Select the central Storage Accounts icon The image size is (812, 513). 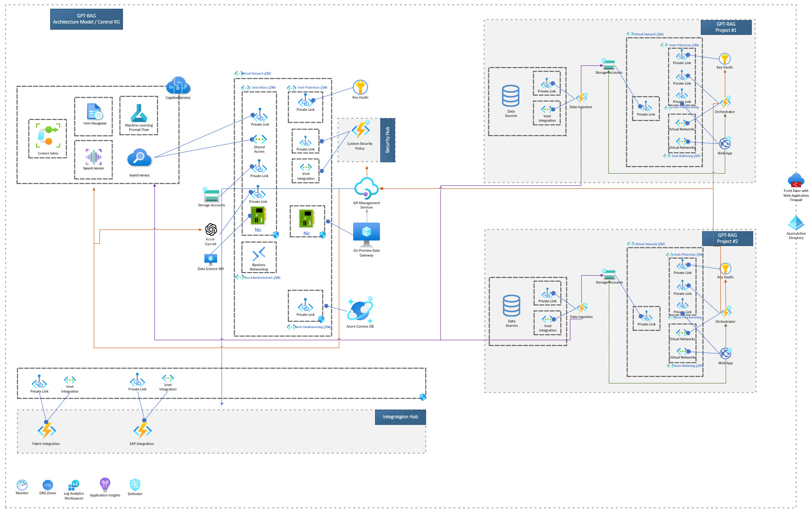click(211, 195)
